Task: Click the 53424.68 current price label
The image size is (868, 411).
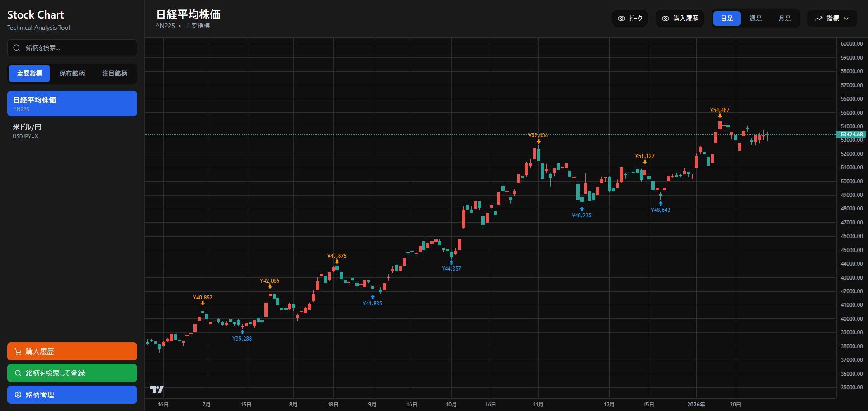Action: point(851,135)
